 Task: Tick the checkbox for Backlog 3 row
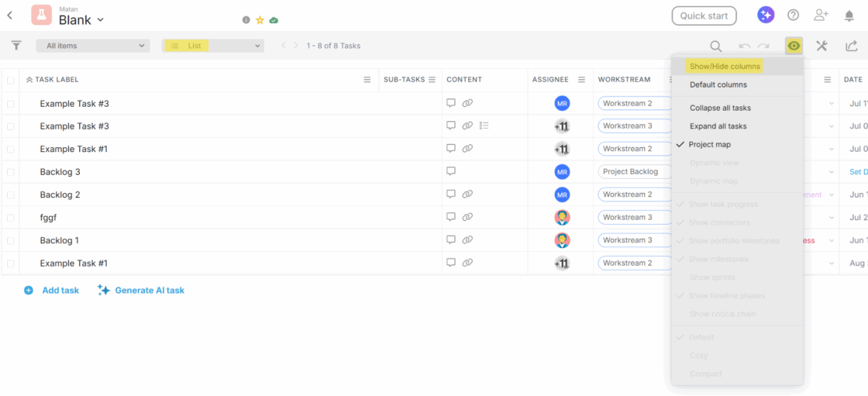[11, 172]
